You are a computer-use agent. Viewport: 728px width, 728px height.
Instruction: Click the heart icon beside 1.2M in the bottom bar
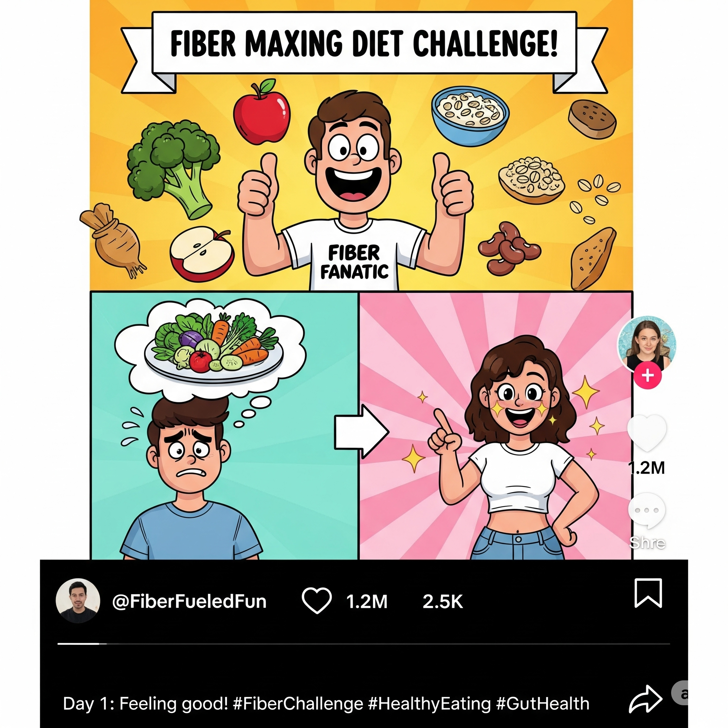click(317, 601)
